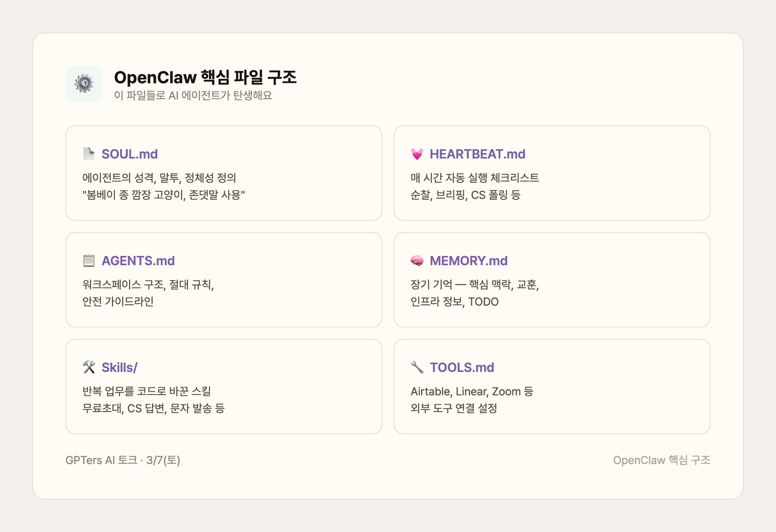Click the wrench icon next to TOOLS.md

coord(417,367)
